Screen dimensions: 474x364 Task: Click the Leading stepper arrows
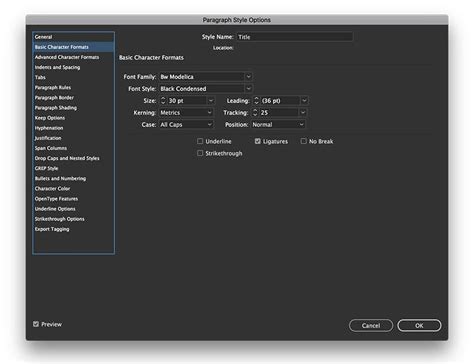point(256,101)
